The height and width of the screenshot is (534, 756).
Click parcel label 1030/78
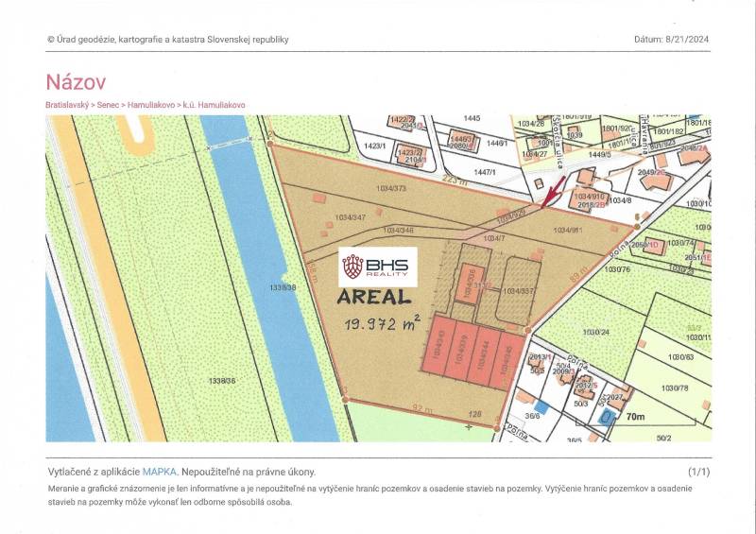coord(675,388)
